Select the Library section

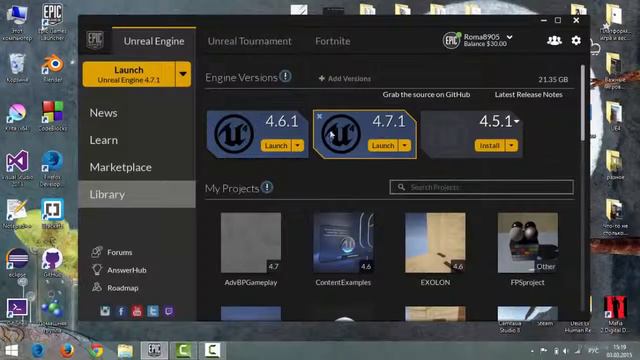(137, 194)
